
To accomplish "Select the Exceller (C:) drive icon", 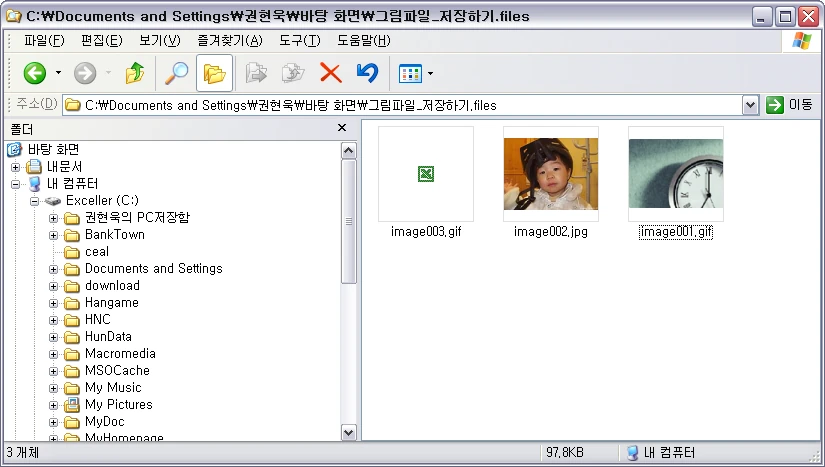I will point(53,201).
